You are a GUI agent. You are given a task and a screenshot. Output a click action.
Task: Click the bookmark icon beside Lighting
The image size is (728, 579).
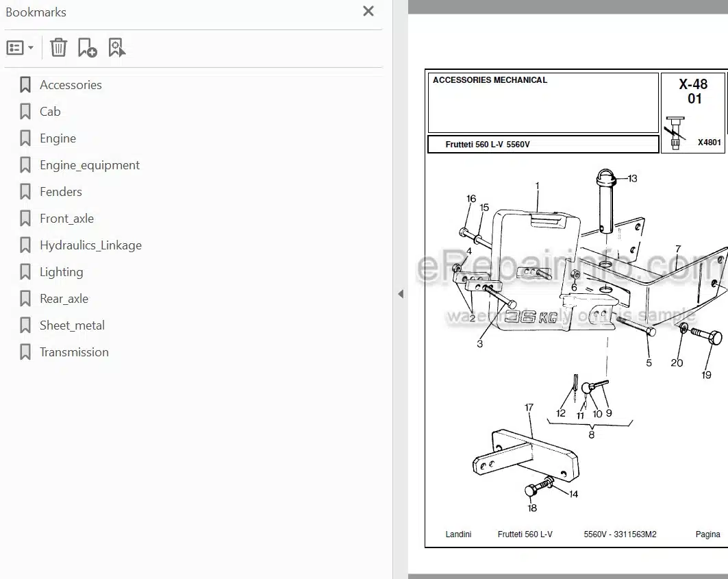click(x=25, y=272)
